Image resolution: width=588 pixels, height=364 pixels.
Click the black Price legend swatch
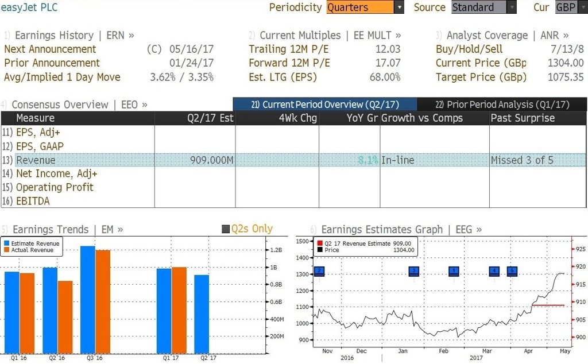(x=320, y=250)
